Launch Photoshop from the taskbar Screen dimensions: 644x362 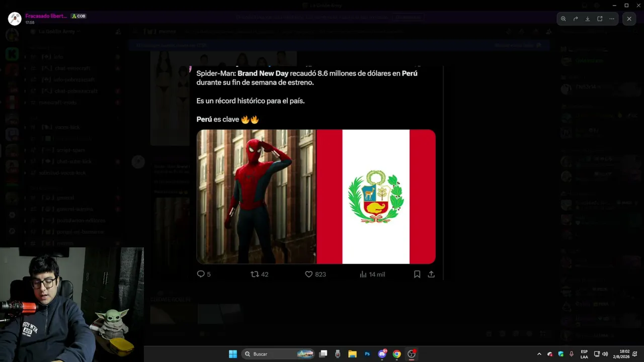click(367, 354)
